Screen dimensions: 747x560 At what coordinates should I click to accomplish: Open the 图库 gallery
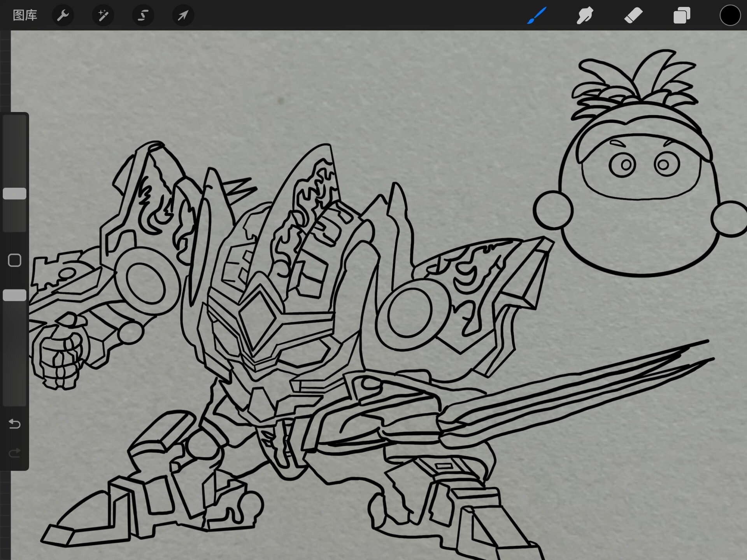click(x=25, y=16)
